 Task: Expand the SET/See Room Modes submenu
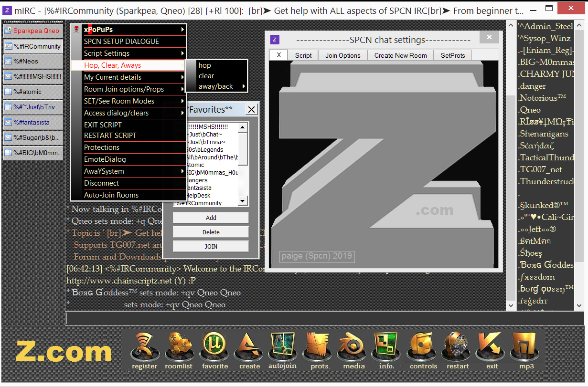[128, 101]
